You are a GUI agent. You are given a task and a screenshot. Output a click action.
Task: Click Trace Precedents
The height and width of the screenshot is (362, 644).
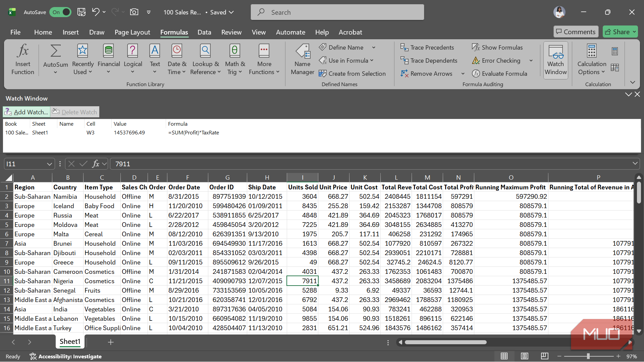(427, 48)
